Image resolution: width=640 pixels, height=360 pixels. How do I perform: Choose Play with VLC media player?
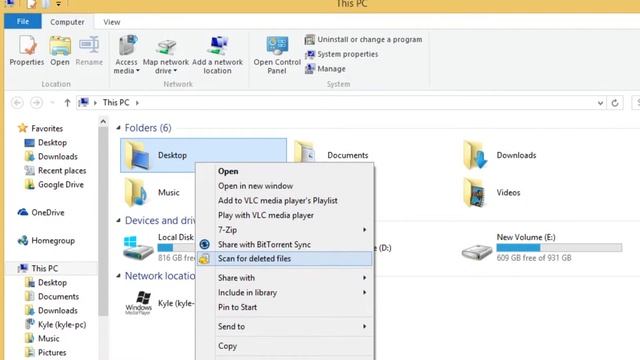point(284,215)
